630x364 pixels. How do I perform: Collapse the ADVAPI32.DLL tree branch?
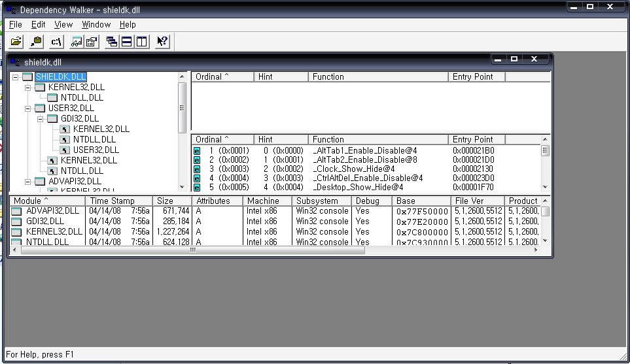[27, 182]
